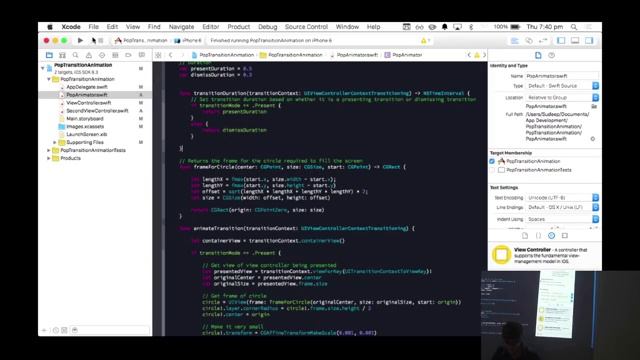The height and width of the screenshot is (360, 640).
Task: Switch to the Version editor
Action: click(x=543, y=40)
